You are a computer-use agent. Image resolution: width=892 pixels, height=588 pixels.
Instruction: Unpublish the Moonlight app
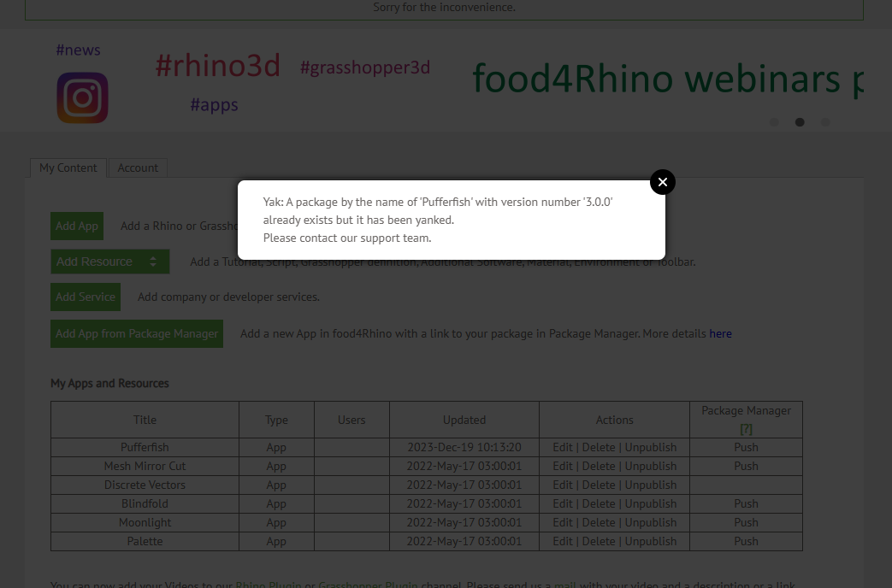tap(651, 522)
